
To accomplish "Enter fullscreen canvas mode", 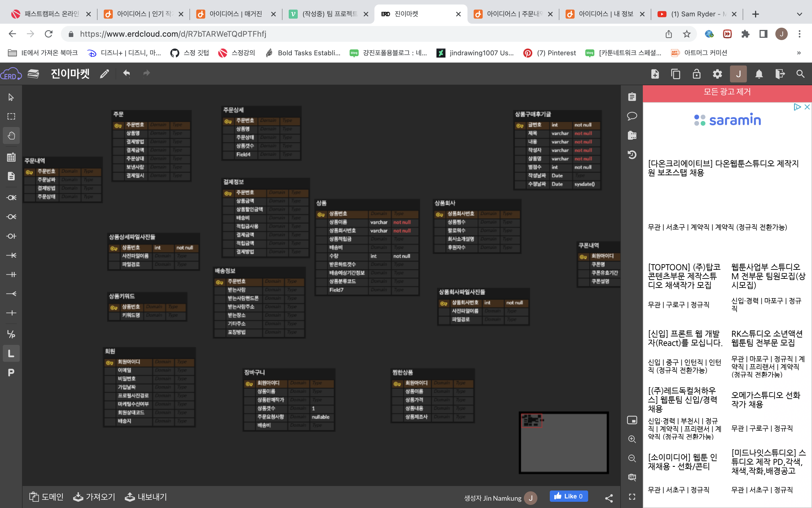I will click(632, 497).
